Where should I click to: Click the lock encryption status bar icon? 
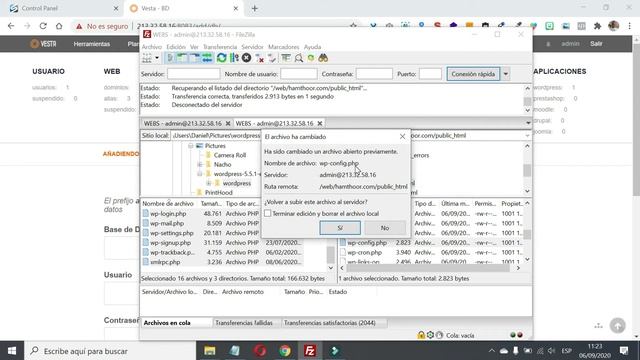pyautogui.click(x=421, y=335)
